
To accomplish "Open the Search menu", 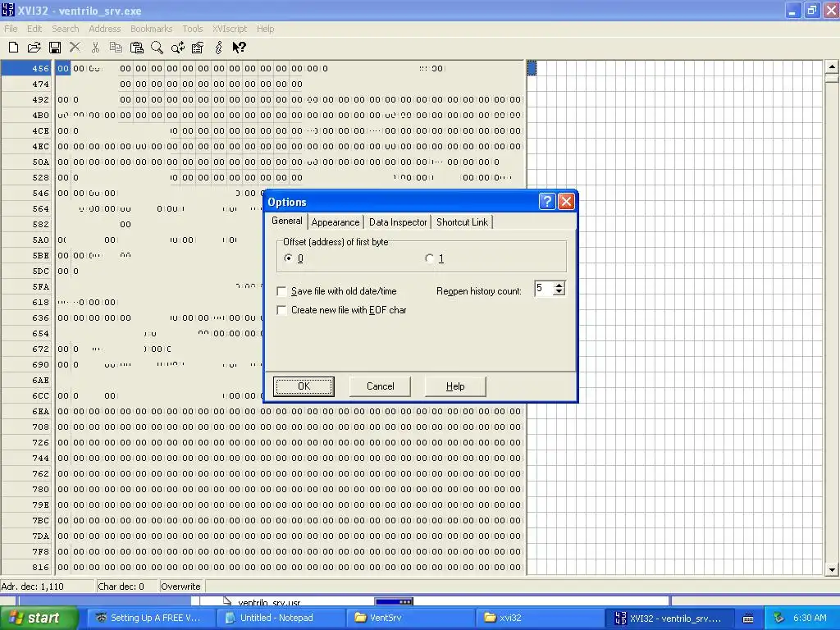I will (x=66, y=29).
